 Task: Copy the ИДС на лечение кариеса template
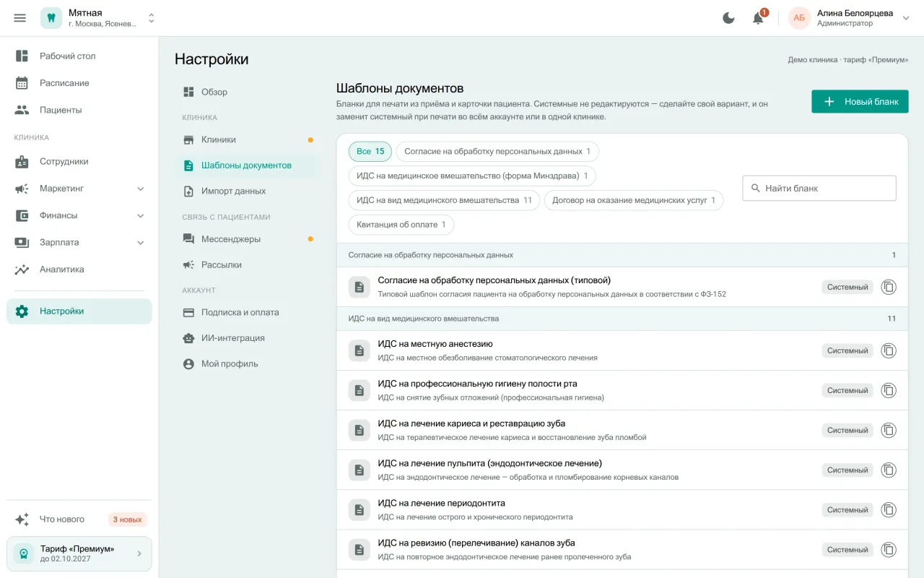click(889, 430)
